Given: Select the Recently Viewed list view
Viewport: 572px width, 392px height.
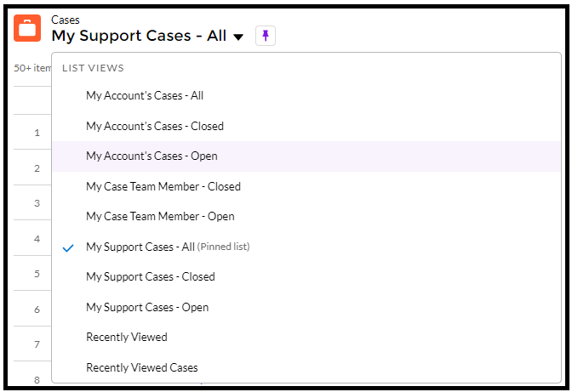Looking at the screenshot, I should click(x=127, y=337).
